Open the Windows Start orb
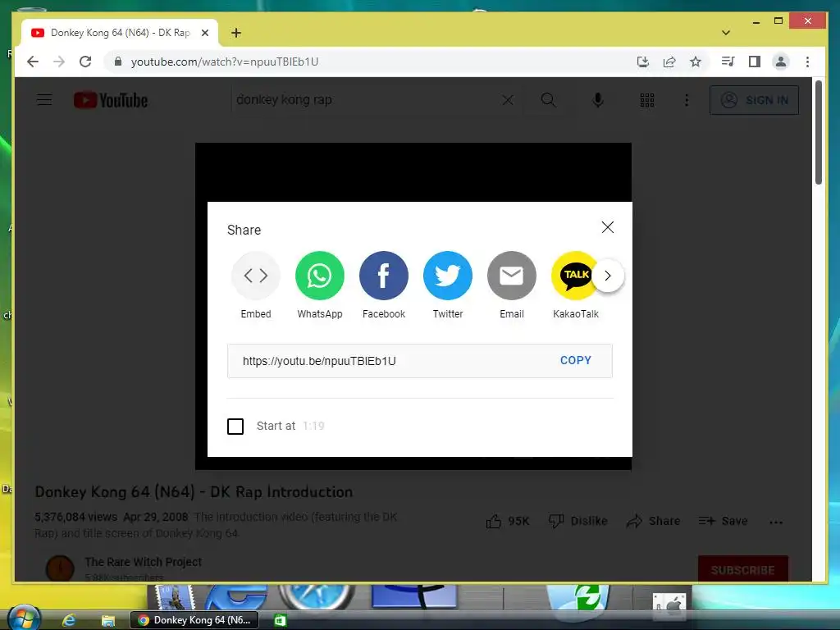This screenshot has height=630, width=840. (x=24, y=618)
